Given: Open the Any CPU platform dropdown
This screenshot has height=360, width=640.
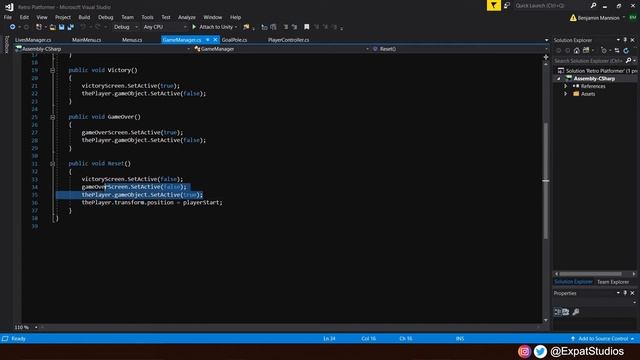Looking at the screenshot, I should click(164, 27).
